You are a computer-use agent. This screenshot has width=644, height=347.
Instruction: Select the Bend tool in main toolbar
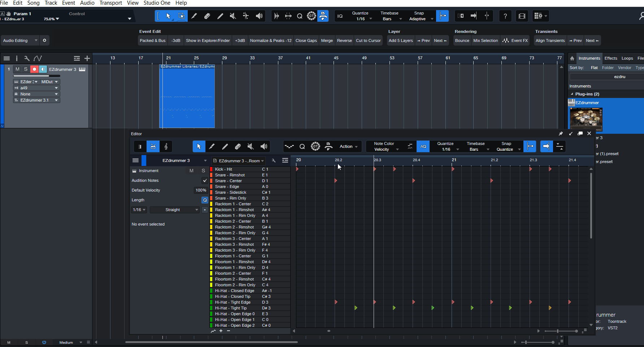tap(246, 16)
